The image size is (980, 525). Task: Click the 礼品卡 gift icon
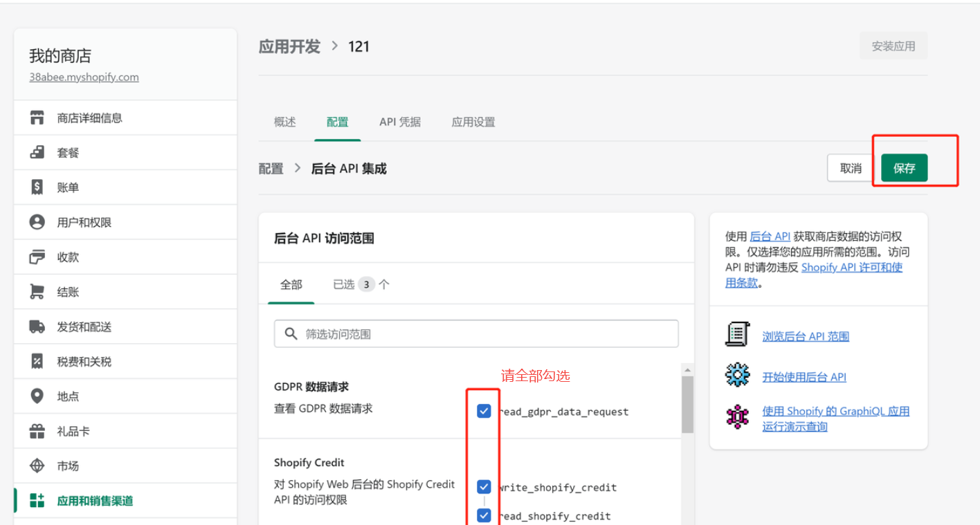37,431
